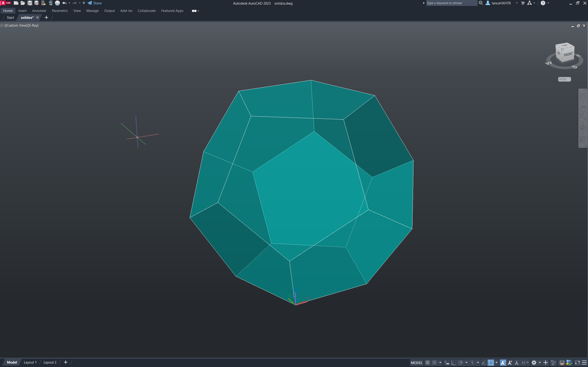Open the WCS coordinate system dropdown
Image resolution: width=588 pixels, height=367 pixels.
click(x=564, y=79)
